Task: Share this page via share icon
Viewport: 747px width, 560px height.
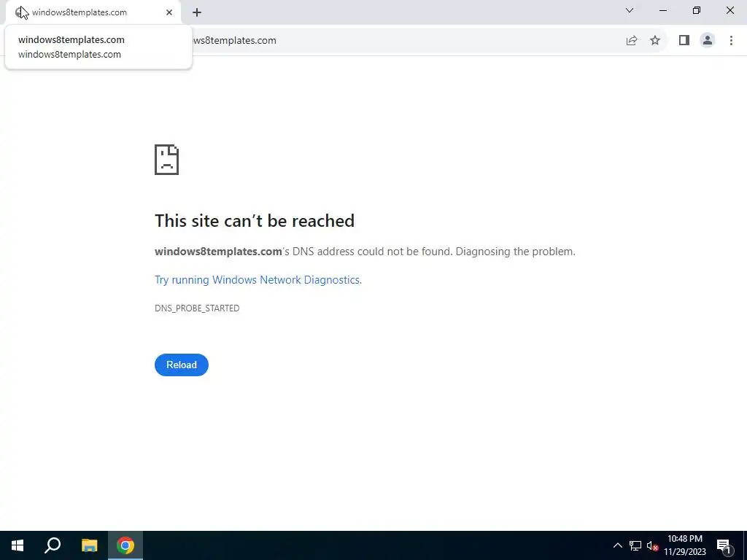Action: [x=632, y=41]
